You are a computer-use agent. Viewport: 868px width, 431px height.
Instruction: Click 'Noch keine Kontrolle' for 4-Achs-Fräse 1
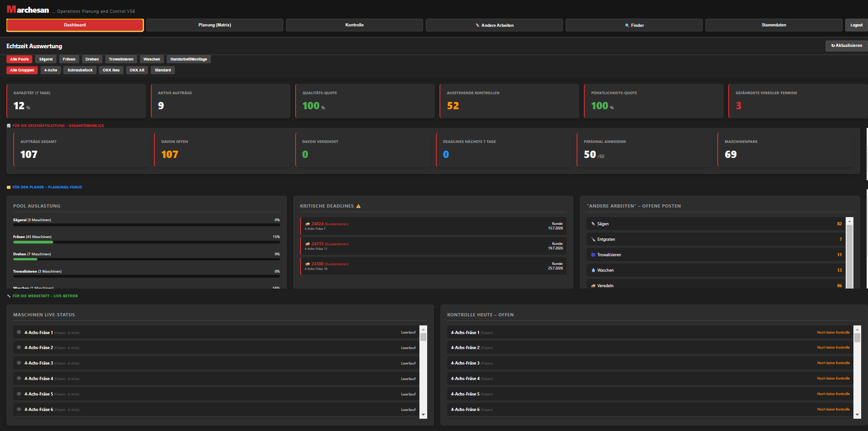pyautogui.click(x=833, y=332)
